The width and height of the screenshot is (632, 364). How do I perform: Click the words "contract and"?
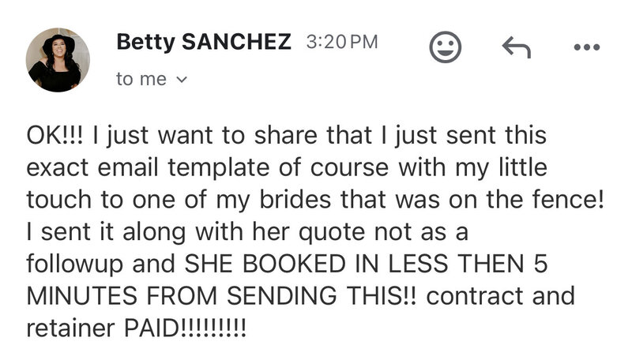501,296
